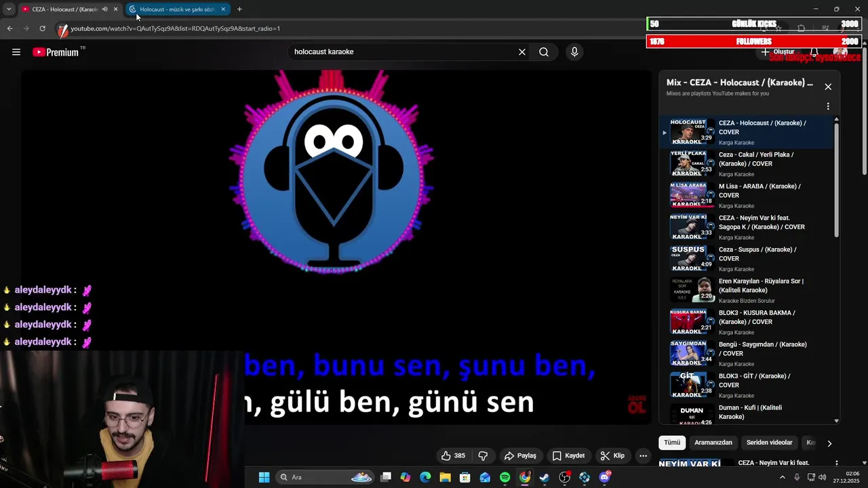Click the taskbar search box Ara

325,477
